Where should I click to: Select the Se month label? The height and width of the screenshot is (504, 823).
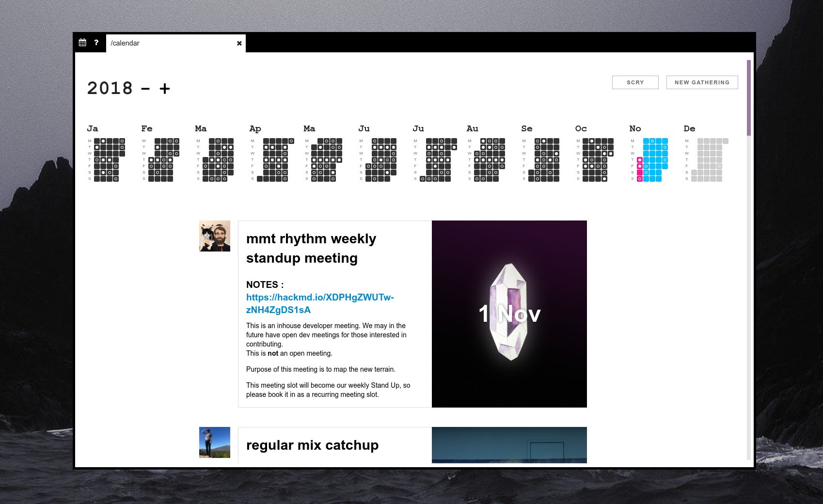pos(527,128)
